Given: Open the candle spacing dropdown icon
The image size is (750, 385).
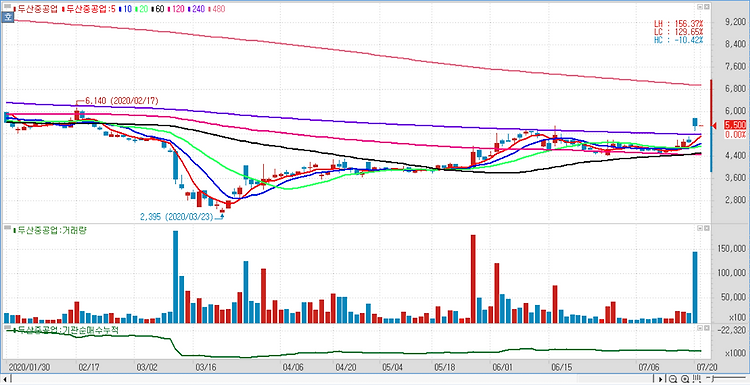Looking at the screenshot, I should point(697,379).
